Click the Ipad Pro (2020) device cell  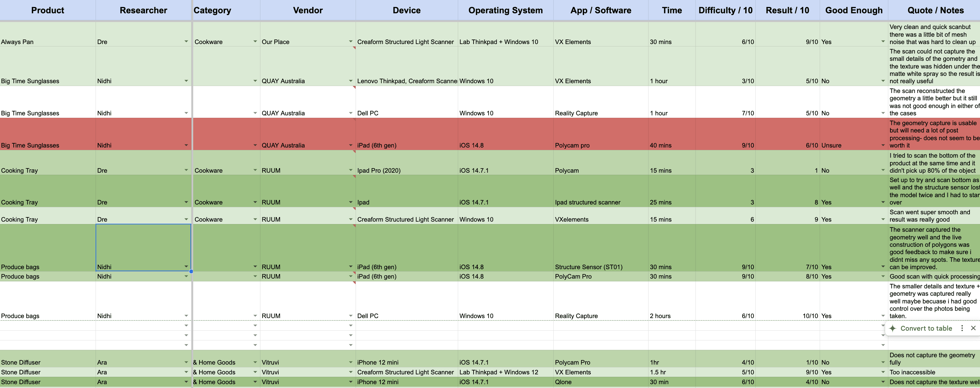pyautogui.click(x=407, y=163)
